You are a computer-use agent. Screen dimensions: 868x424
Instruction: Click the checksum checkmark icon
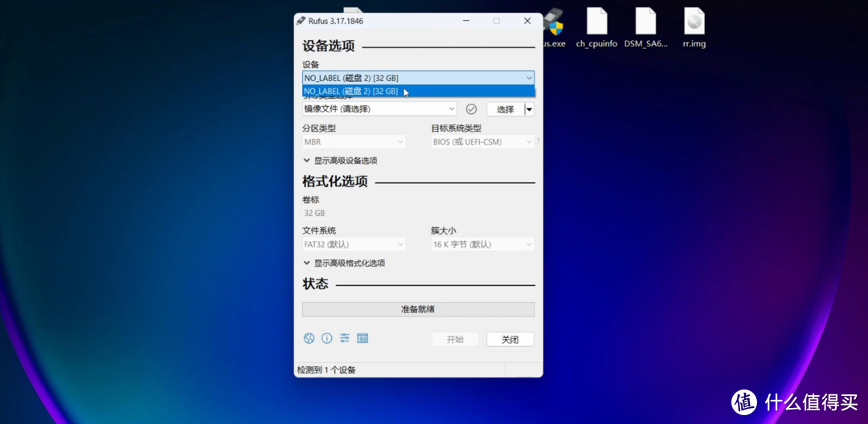click(x=471, y=109)
